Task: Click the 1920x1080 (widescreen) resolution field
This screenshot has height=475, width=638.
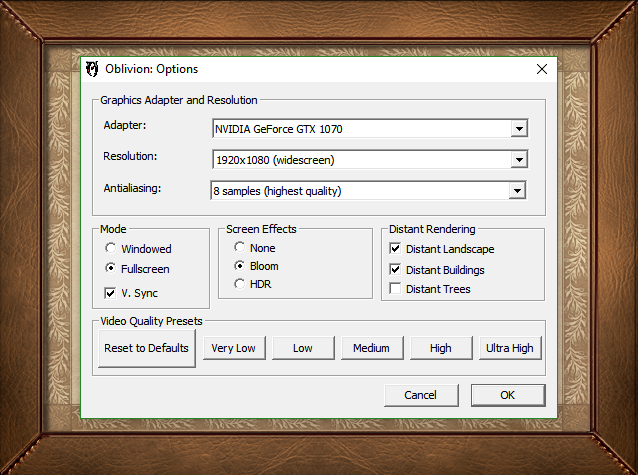Action: pyautogui.click(x=370, y=160)
